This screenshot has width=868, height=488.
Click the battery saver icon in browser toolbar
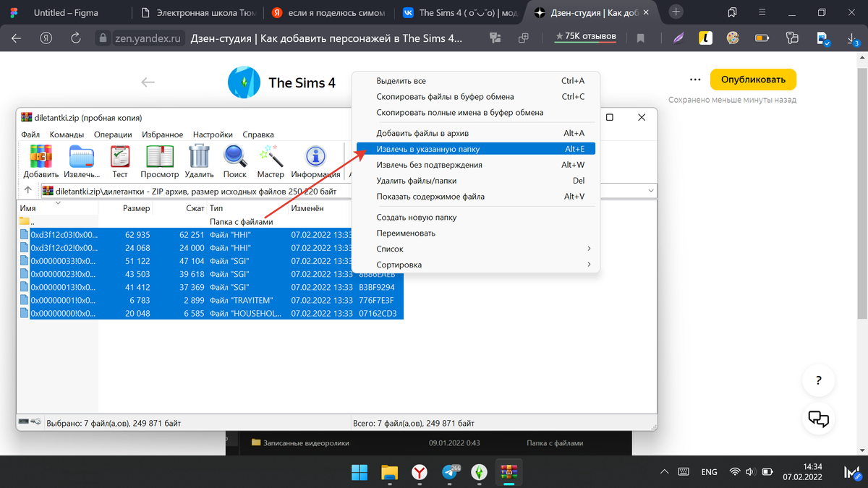click(762, 38)
